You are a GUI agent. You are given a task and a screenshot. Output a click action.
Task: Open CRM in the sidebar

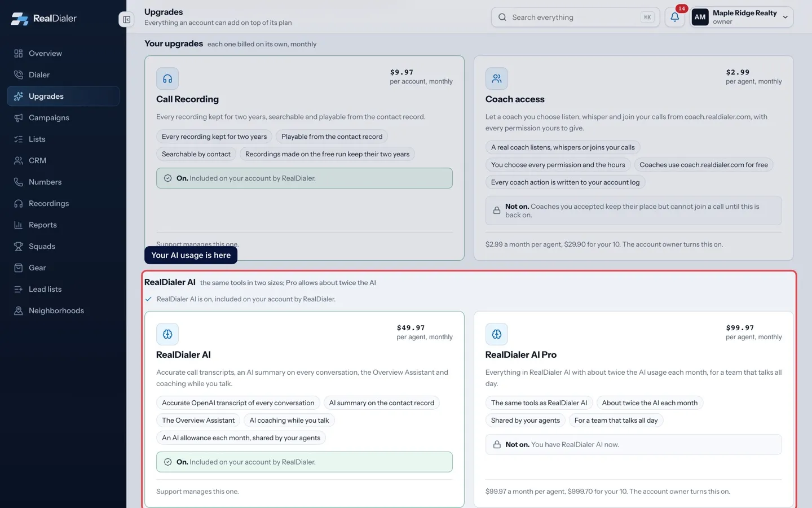[x=63, y=161]
